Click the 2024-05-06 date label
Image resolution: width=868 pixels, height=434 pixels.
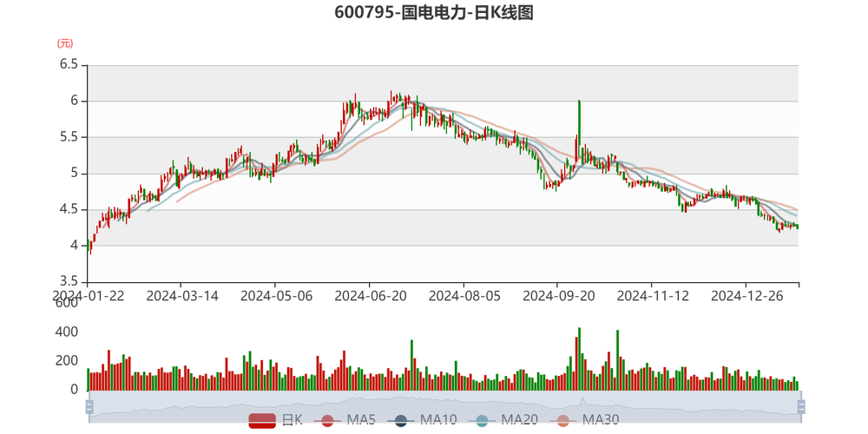[276, 296]
